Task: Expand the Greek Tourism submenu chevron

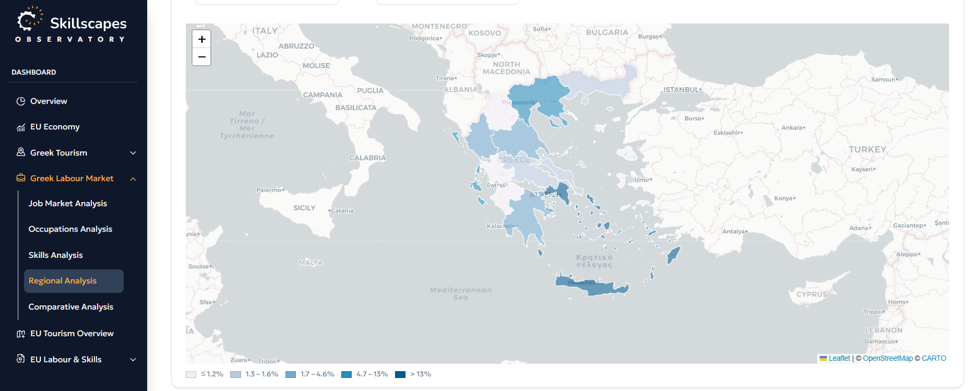Action: 133,153
